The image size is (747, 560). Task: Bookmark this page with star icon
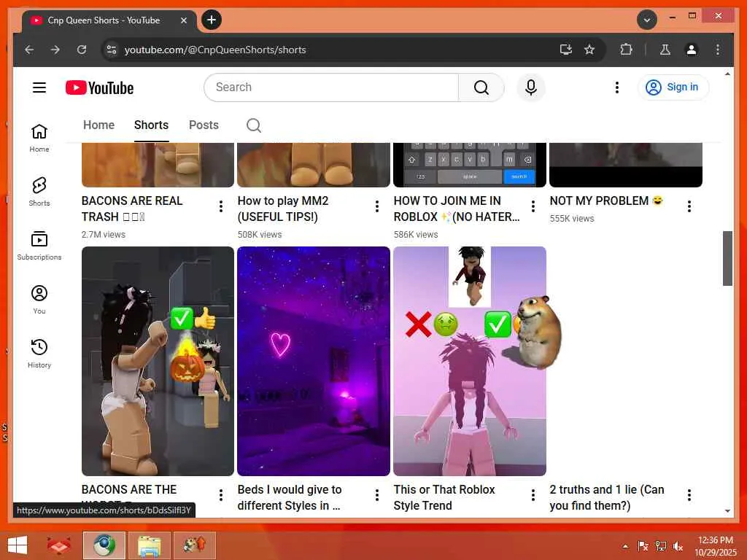pyautogui.click(x=589, y=50)
